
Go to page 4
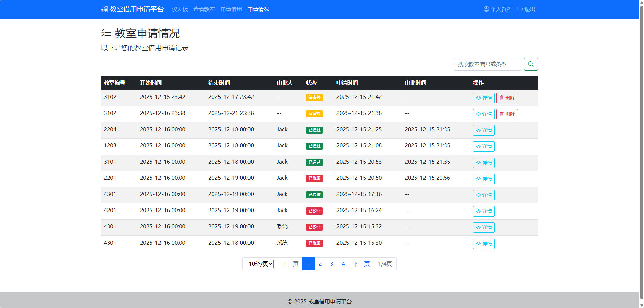pyautogui.click(x=343, y=264)
